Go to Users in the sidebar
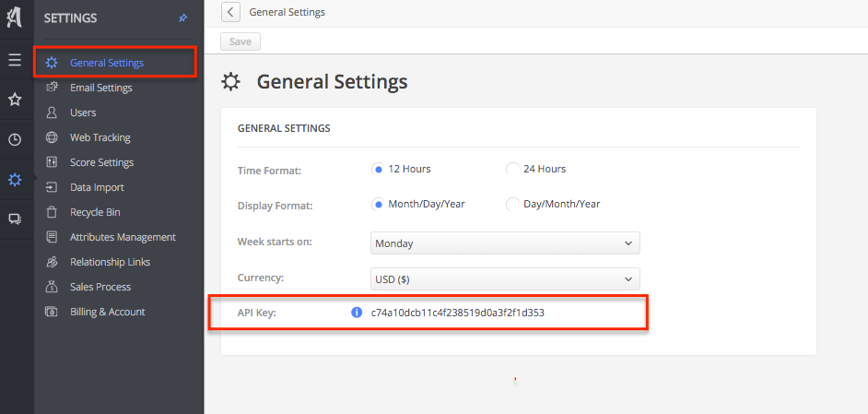Screen dimensions: 868x414 click(x=83, y=112)
